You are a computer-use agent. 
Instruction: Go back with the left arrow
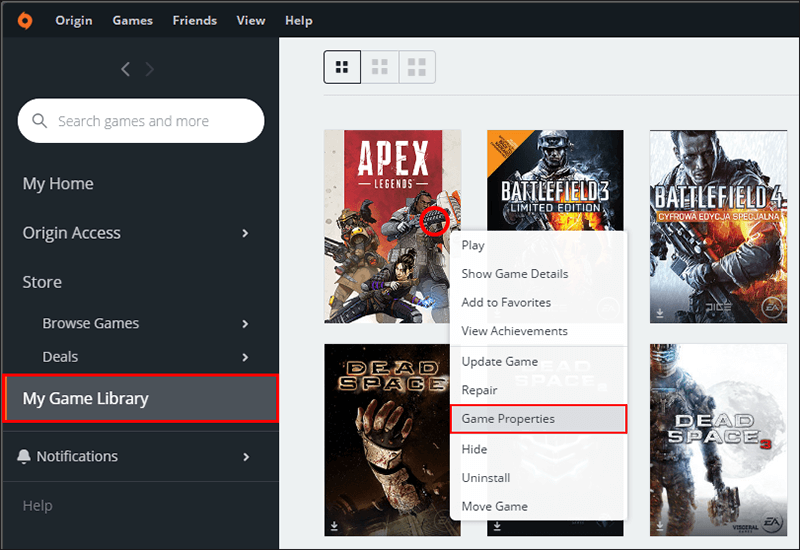click(x=126, y=69)
